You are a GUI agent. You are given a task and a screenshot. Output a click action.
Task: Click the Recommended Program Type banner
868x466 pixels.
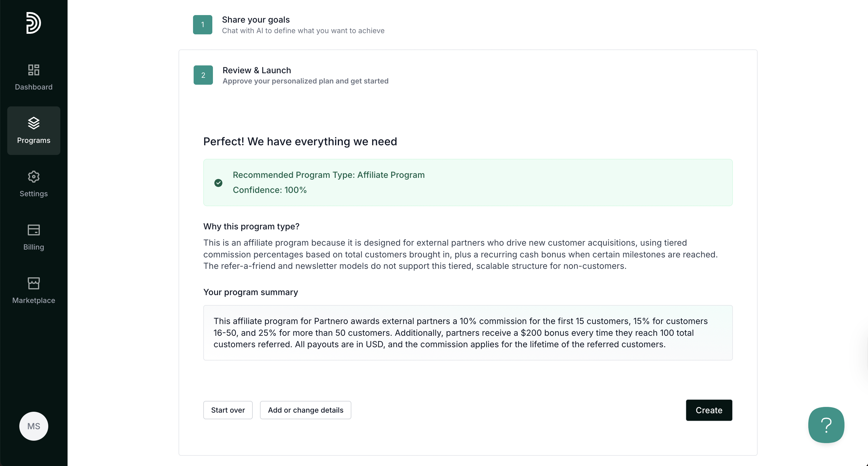468,182
